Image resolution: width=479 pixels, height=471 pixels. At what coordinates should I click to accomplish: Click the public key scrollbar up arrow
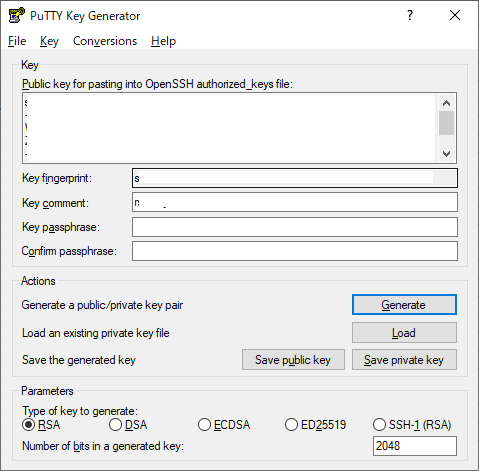(x=447, y=103)
